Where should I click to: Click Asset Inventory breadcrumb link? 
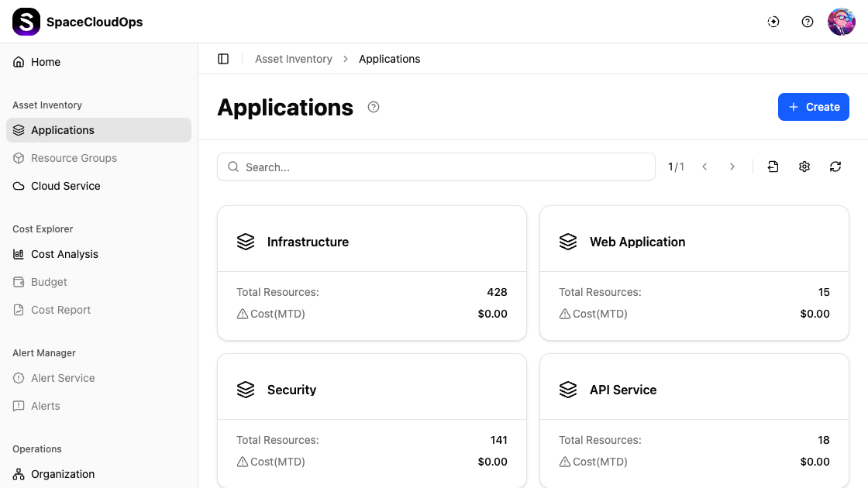click(294, 59)
